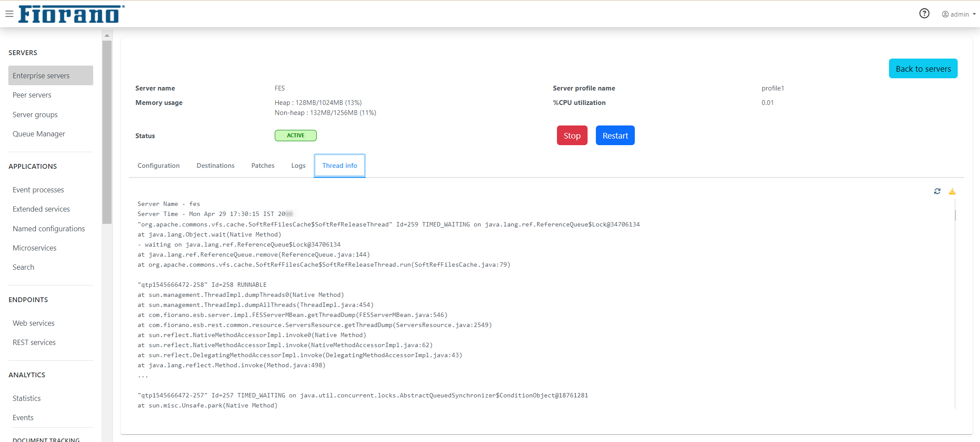Open Web services endpoints
Screen dimensions: 980x442
click(x=34, y=323)
